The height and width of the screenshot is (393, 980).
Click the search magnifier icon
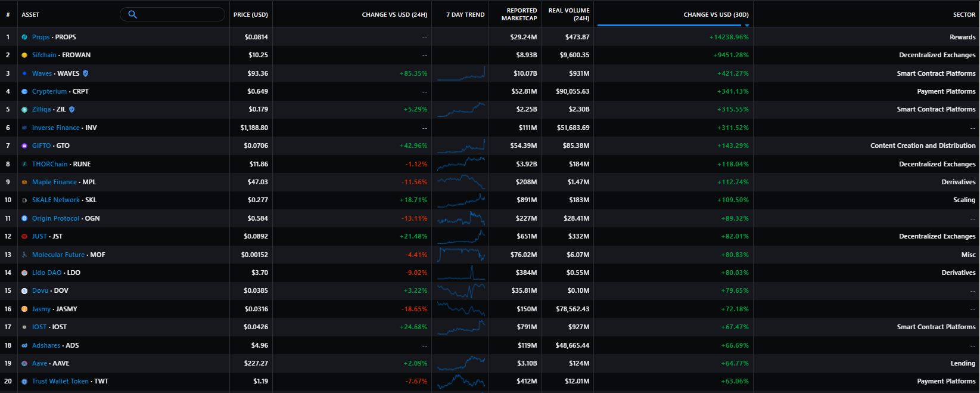[133, 14]
